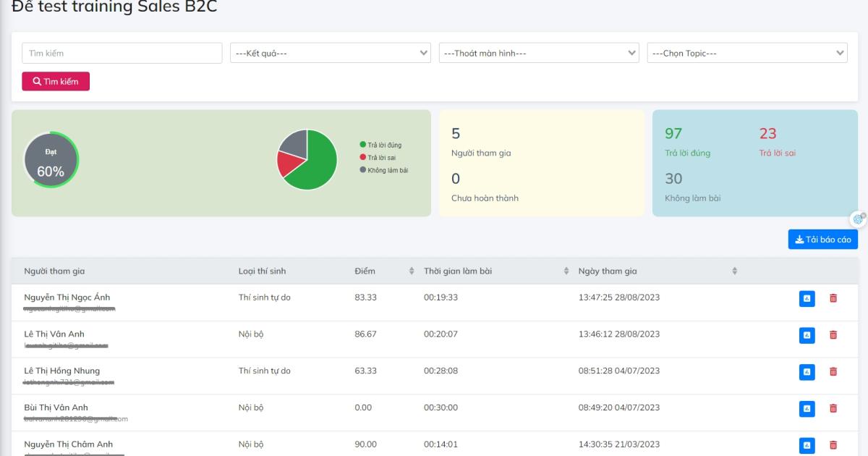Open the Kết quả dropdown

(x=330, y=52)
